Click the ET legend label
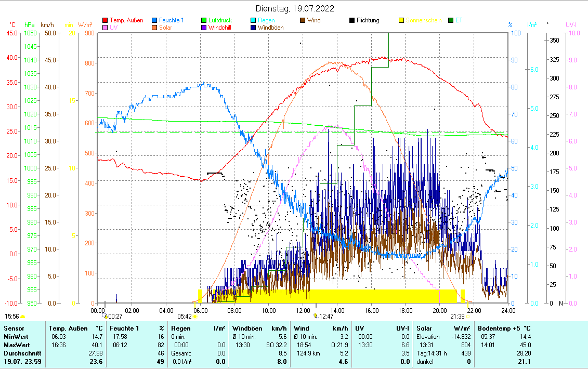The image size is (588, 369). point(459,21)
